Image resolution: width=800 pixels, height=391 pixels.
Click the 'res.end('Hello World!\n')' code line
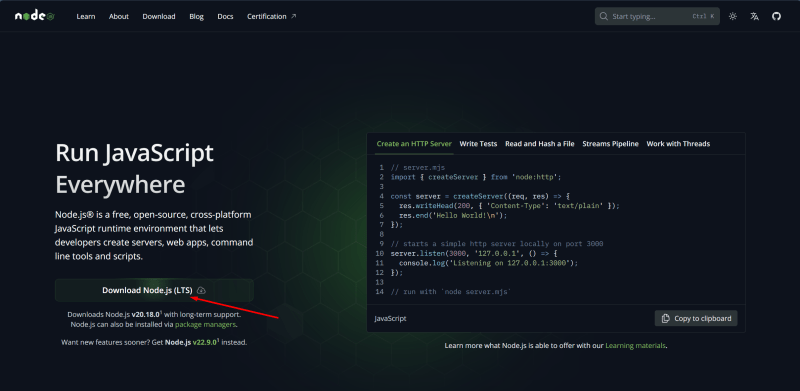[x=453, y=215]
